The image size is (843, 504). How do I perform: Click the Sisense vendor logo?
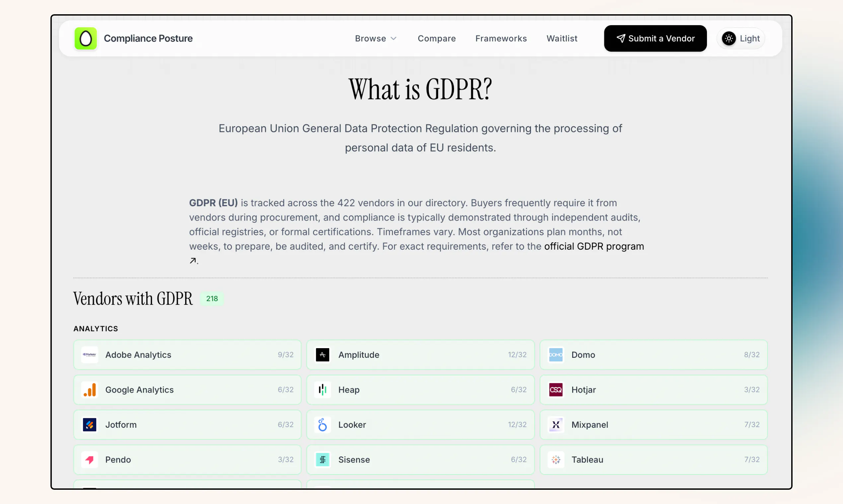click(x=323, y=460)
